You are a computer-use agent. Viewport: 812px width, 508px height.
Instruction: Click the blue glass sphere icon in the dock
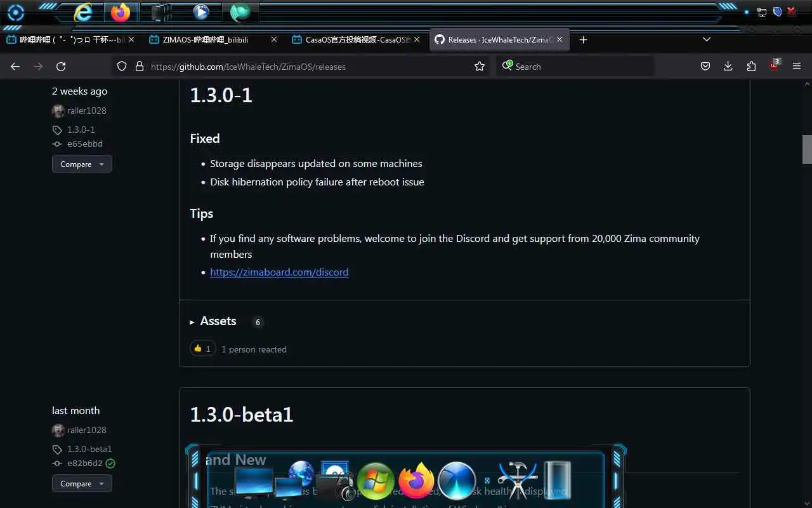point(457,481)
